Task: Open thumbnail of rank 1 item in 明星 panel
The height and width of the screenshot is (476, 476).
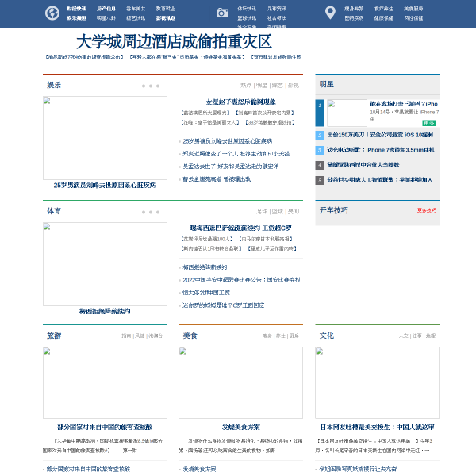Action: click(x=347, y=113)
